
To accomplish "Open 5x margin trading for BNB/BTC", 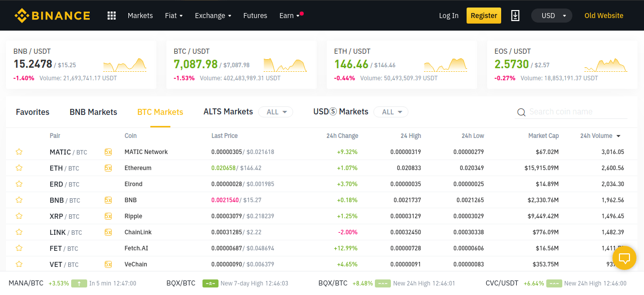I will [109, 200].
